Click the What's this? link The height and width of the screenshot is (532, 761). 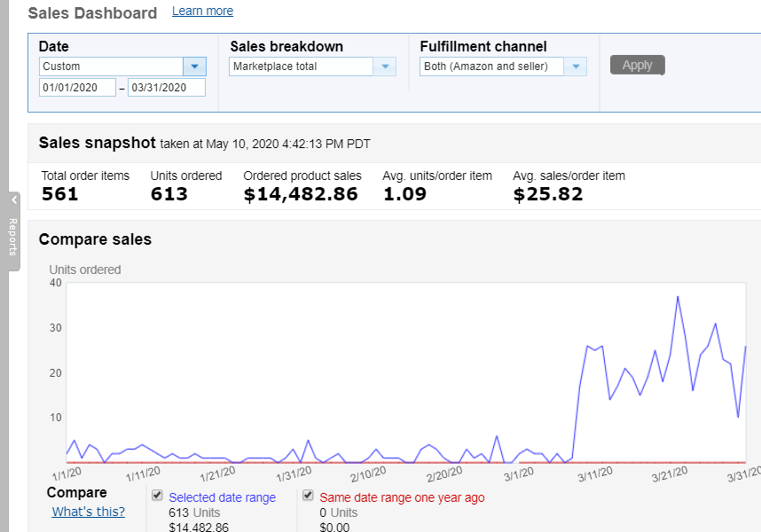click(88, 512)
